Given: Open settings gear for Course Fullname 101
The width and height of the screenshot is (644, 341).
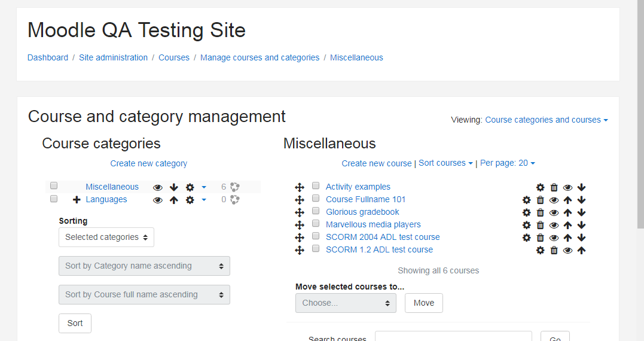Looking at the screenshot, I should click(527, 200).
